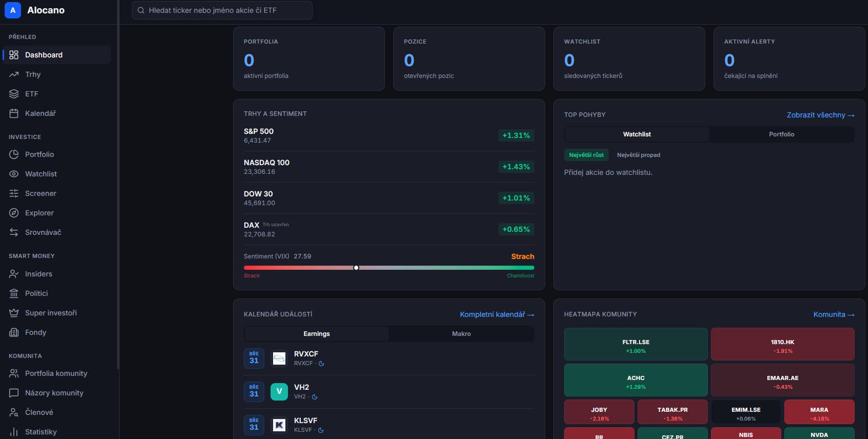Click the Kalendář calendar icon
Screen dimensions: 868x439
[x=14, y=113]
